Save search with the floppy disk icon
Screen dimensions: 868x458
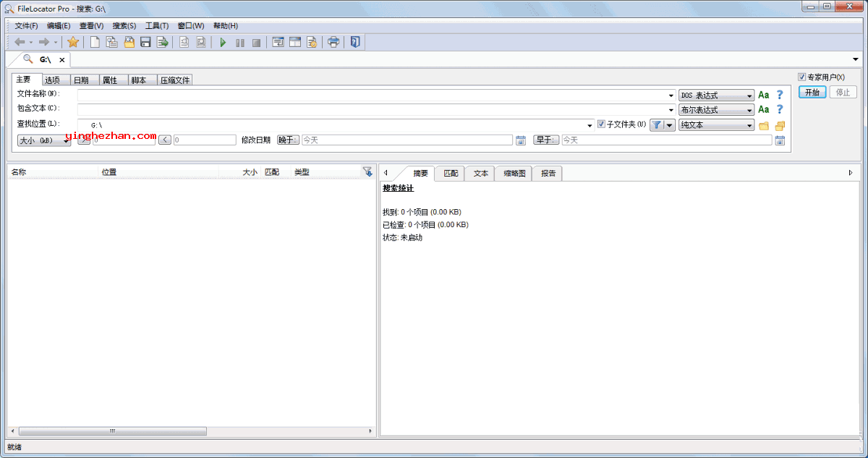point(145,43)
